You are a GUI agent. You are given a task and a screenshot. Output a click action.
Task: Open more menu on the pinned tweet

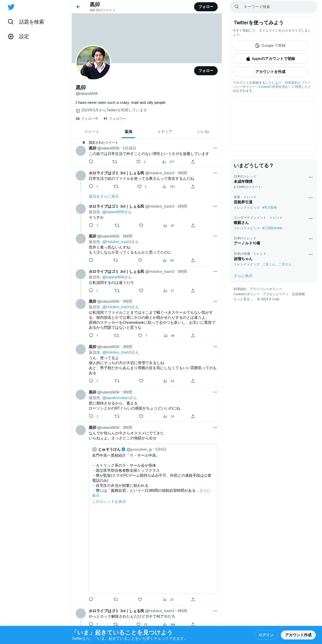[x=215, y=148]
